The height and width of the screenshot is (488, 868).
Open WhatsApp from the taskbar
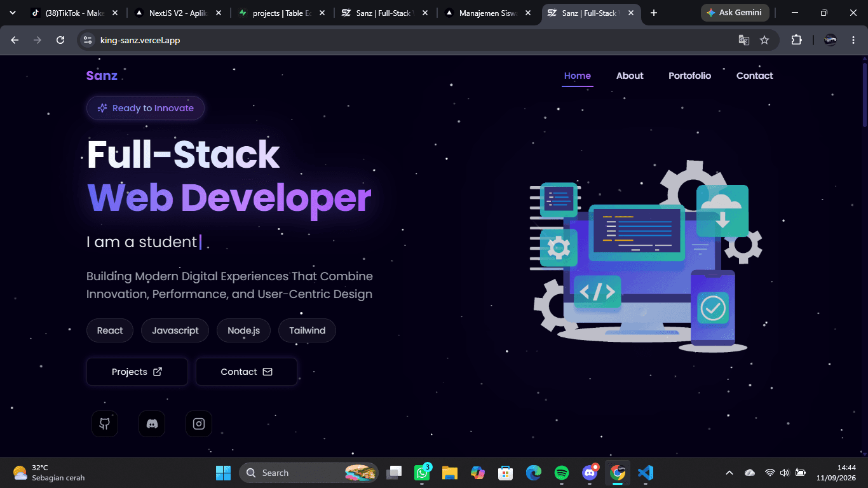click(x=422, y=473)
